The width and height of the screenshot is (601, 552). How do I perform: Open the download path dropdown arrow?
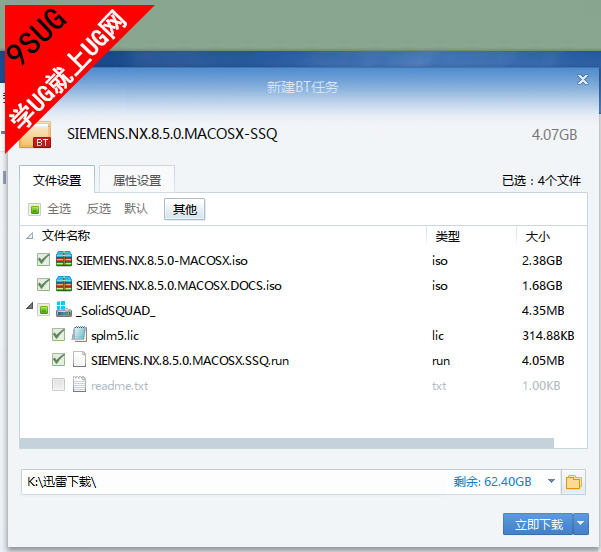pyautogui.click(x=552, y=481)
